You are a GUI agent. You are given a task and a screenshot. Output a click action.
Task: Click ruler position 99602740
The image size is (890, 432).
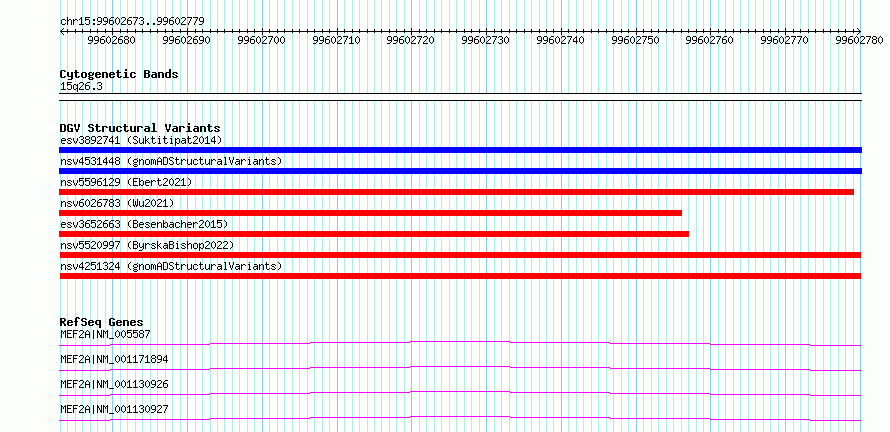(x=560, y=40)
